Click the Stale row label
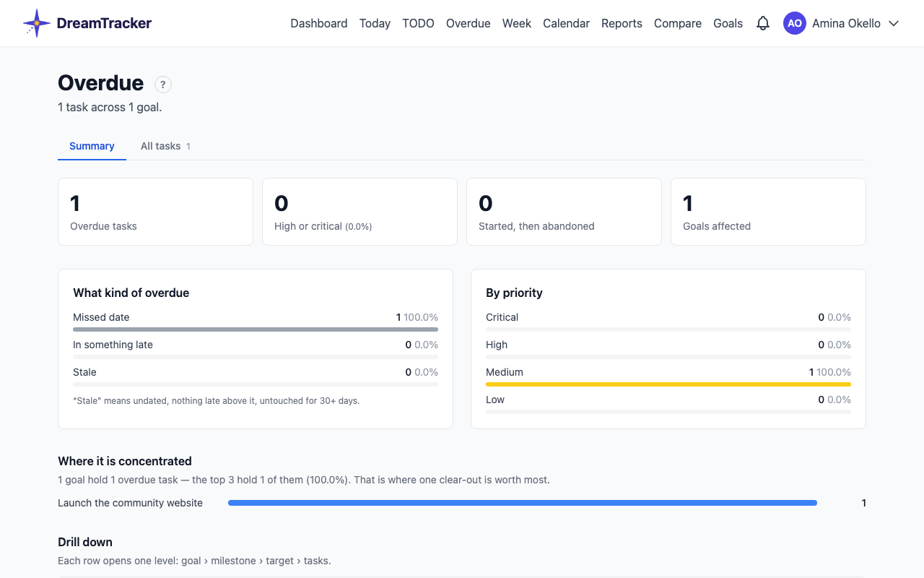The height and width of the screenshot is (578, 924). pyautogui.click(x=84, y=372)
